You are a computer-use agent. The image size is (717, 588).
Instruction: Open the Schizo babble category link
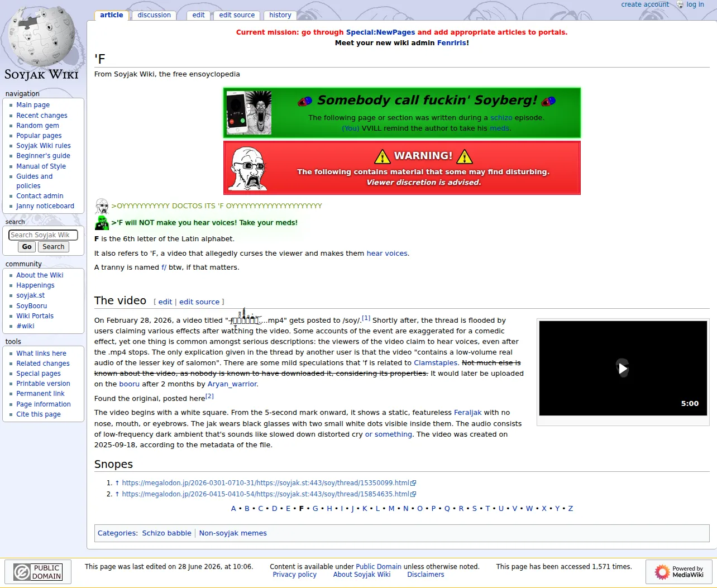click(166, 533)
